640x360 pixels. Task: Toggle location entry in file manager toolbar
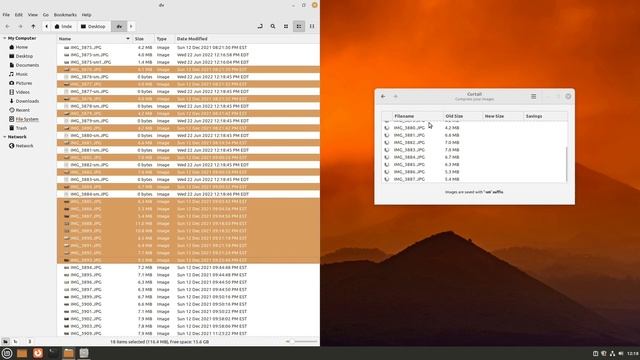click(260, 26)
